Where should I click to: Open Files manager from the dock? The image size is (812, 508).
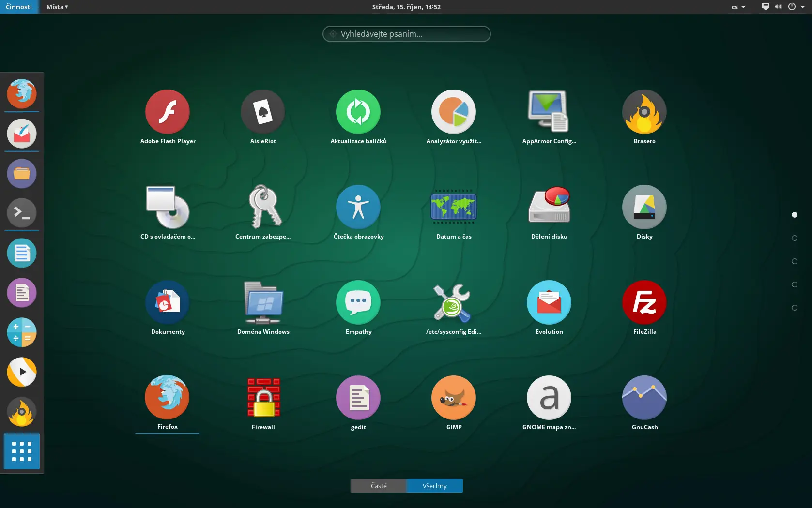[22, 173]
